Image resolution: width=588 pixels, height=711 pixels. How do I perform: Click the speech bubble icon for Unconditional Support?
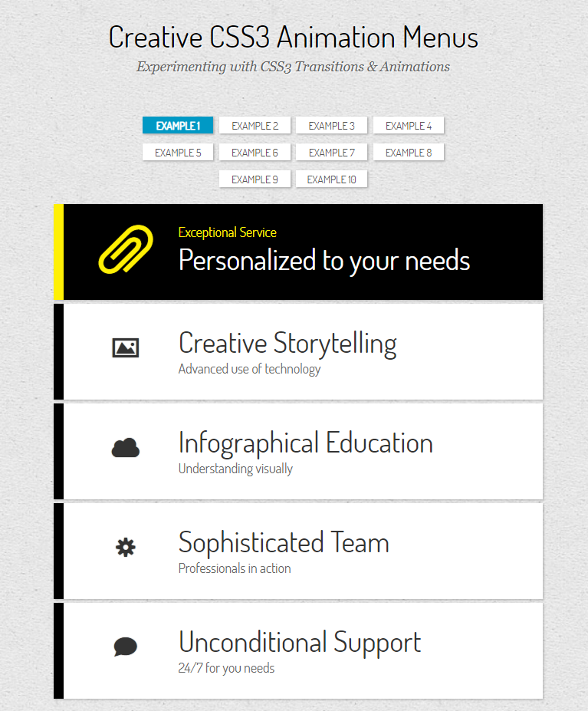point(126,647)
